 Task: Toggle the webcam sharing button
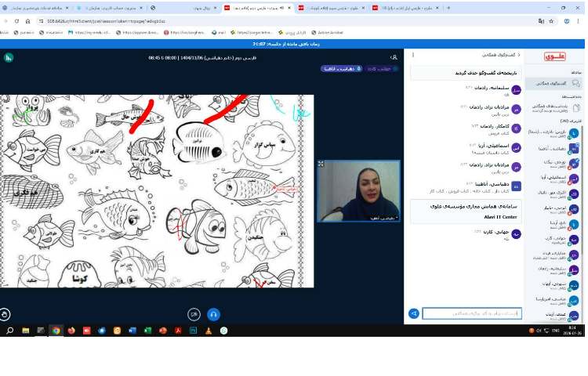point(194,314)
